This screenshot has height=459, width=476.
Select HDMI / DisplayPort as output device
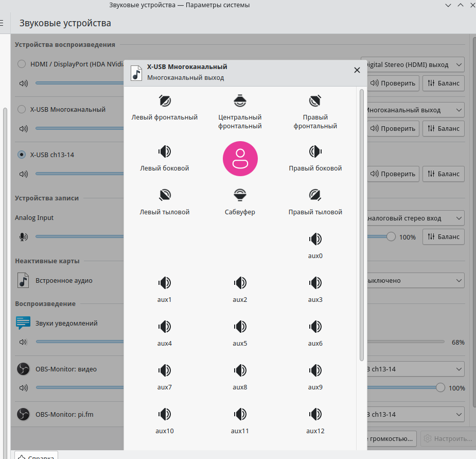(x=22, y=64)
